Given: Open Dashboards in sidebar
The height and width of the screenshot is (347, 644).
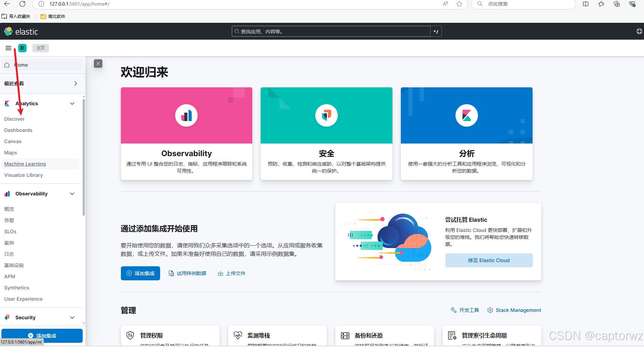Looking at the screenshot, I should click(x=18, y=130).
